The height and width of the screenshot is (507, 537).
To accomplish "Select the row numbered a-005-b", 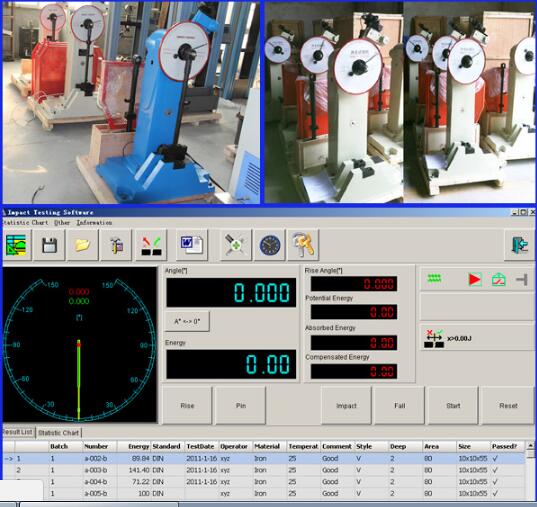I will (x=264, y=493).
